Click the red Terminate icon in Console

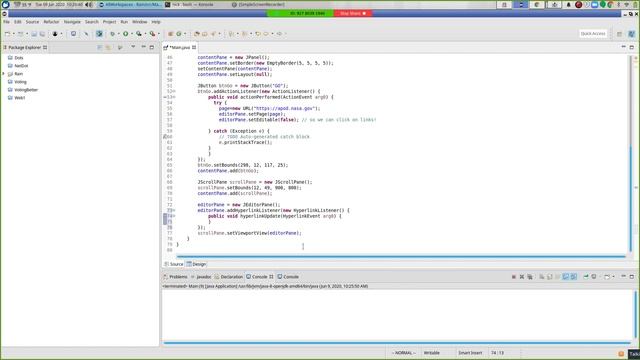(x=514, y=277)
